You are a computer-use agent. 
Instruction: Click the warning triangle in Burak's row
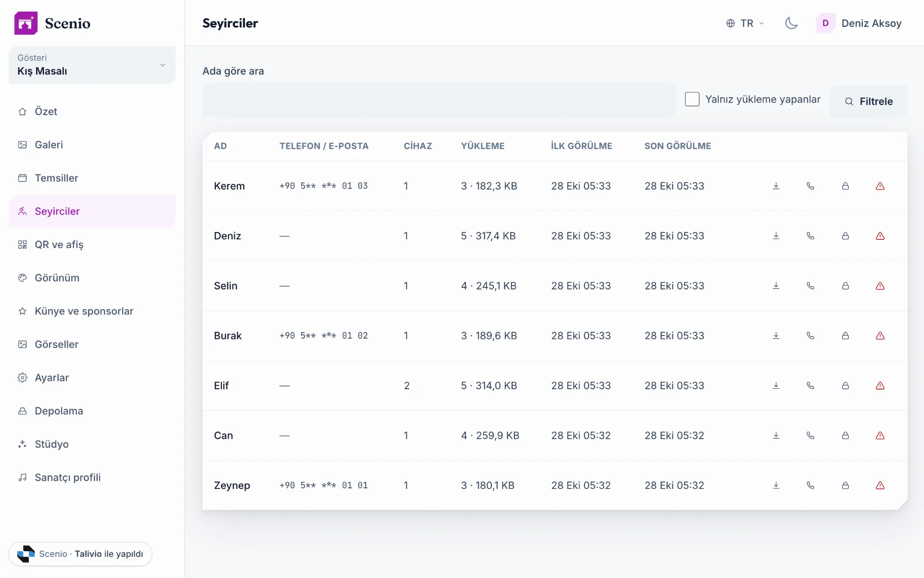point(880,336)
